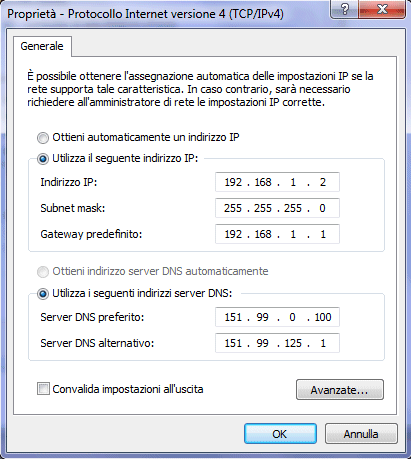Click the Server DNS preferito field

(277, 317)
